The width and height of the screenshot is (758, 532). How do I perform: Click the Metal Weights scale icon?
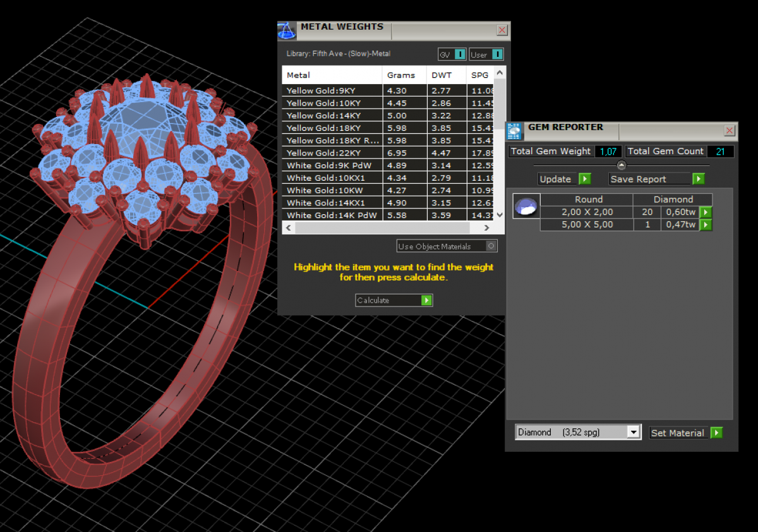tap(287, 30)
